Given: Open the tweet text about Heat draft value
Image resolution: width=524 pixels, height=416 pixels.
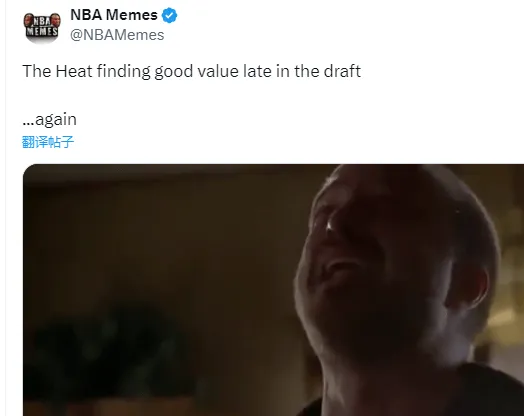Looking at the screenshot, I should (x=191, y=71).
